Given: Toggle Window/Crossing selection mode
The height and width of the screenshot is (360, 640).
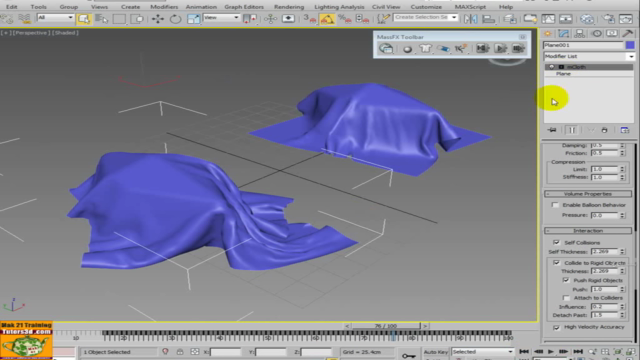Looking at the screenshot, I should [x=138, y=19].
